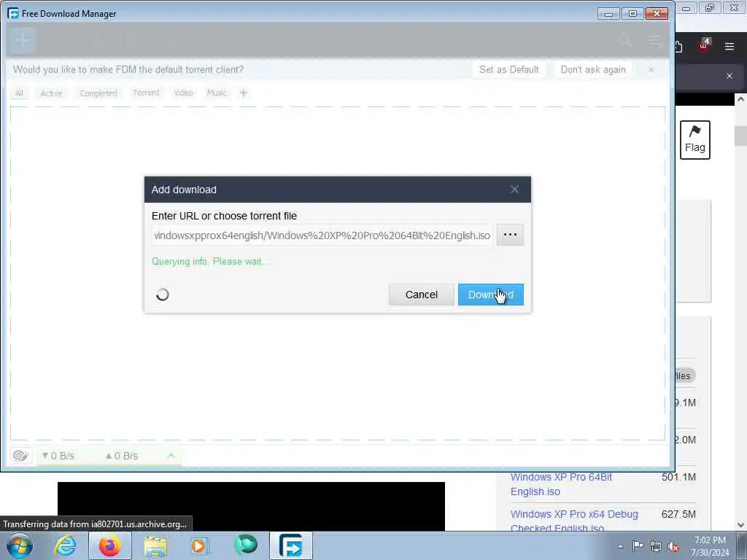Switch to Firefox in the taskbar
Screen dimensions: 747x560
click(110, 545)
